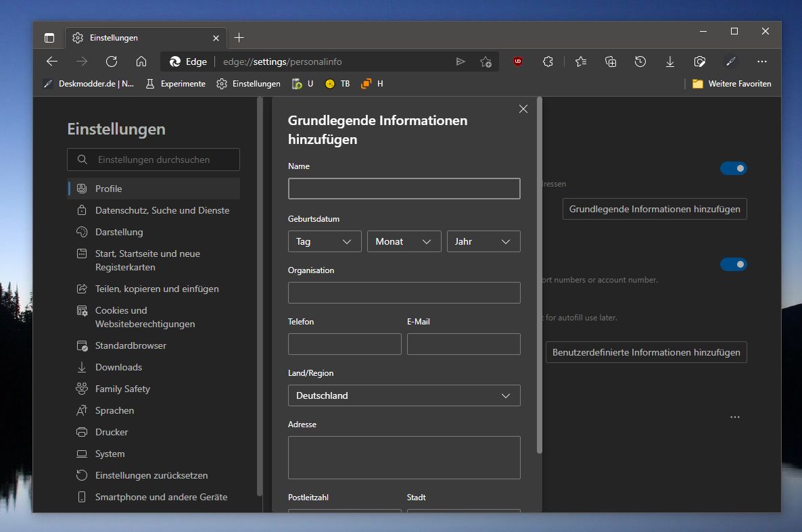Expand the Tag day dropdown
Screen dimensions: 802x532
pyautogui.click(x=325, y=241)
